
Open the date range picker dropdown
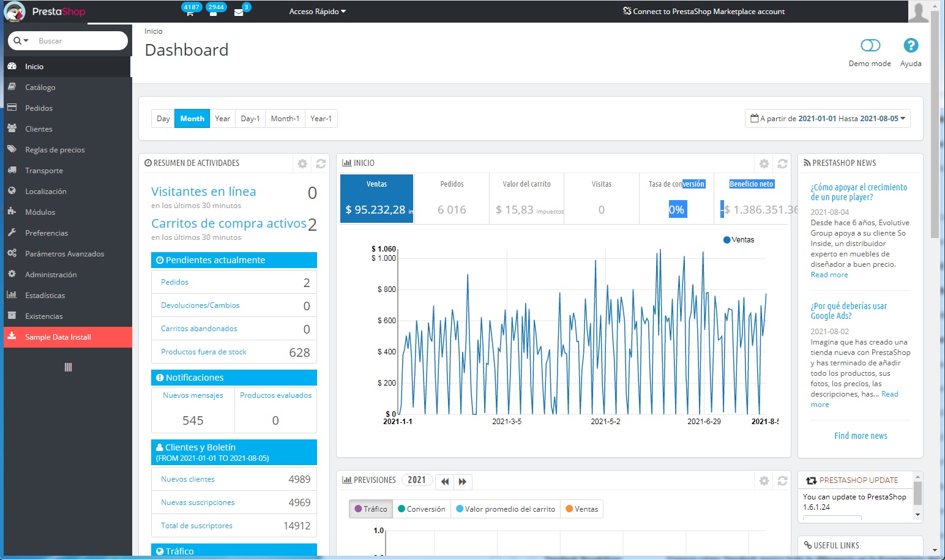click(827, 119)
